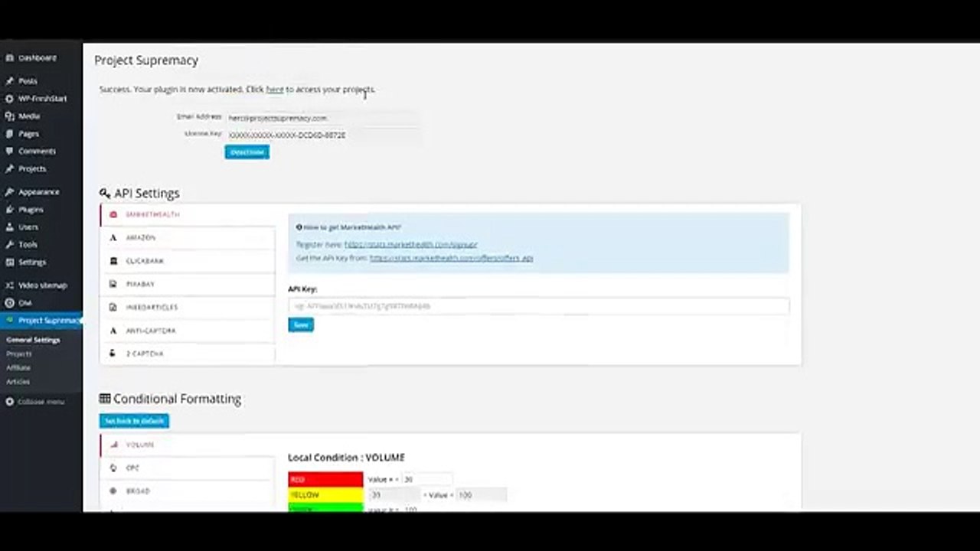
Task: Open the Appearance brush icon
Action: [9, 192]
